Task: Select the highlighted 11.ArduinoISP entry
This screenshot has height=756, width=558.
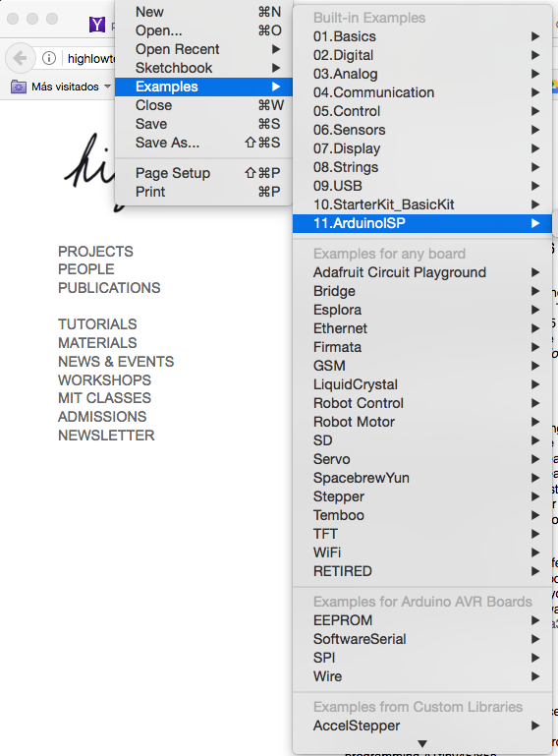Action: [422, 223]
